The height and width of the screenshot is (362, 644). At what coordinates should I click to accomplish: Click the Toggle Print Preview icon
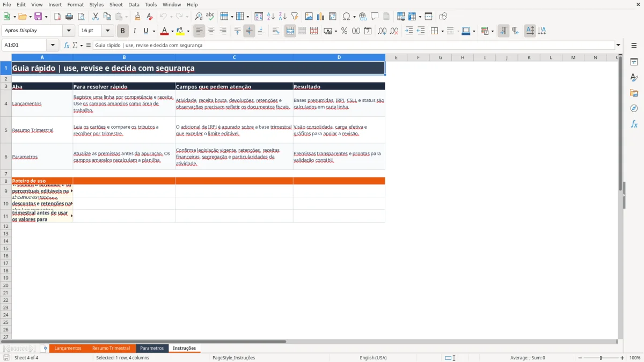pos(81,17)
